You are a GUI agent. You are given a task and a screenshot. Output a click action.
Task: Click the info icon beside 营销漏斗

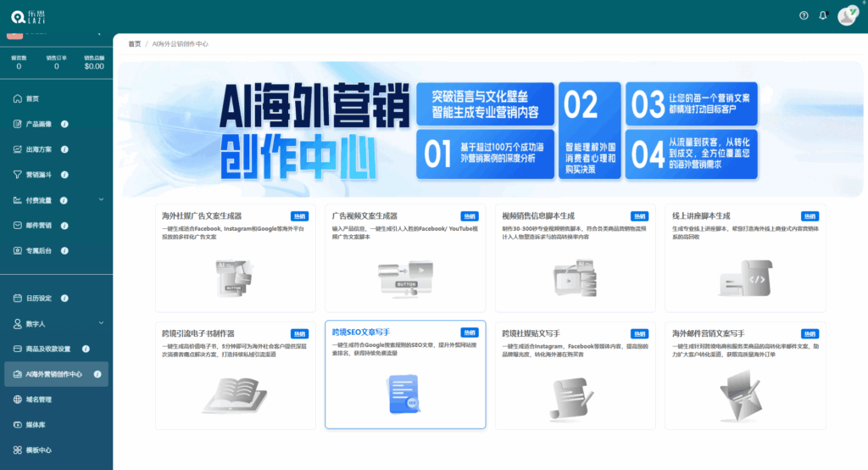pos(65,175)
